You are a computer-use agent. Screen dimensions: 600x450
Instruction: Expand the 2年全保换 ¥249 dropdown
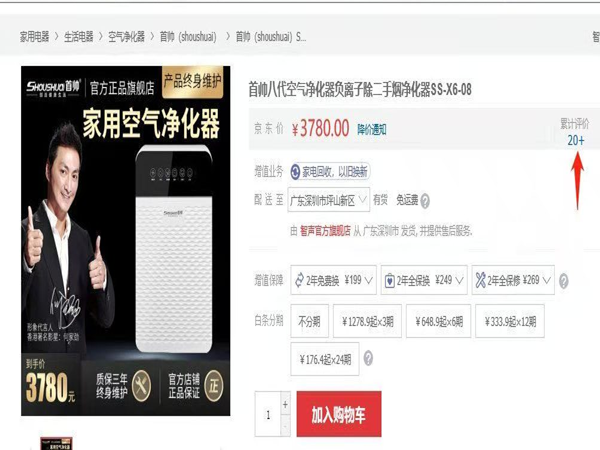coord(424,280)
